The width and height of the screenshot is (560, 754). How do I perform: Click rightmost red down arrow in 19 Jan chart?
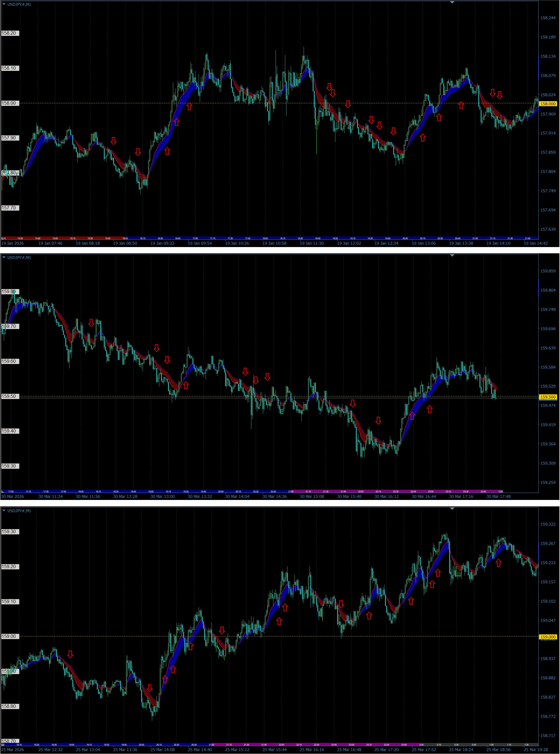499,95
